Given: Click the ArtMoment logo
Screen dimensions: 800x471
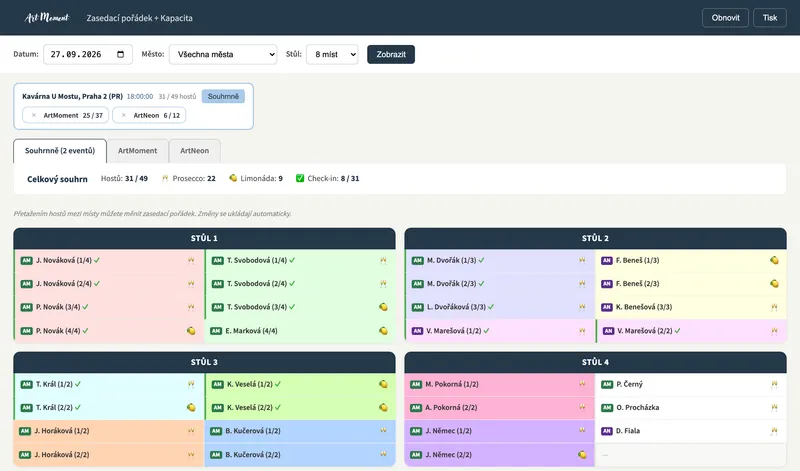Looking at the screenshot, I should pyautogui.click(x=46, y=18).
